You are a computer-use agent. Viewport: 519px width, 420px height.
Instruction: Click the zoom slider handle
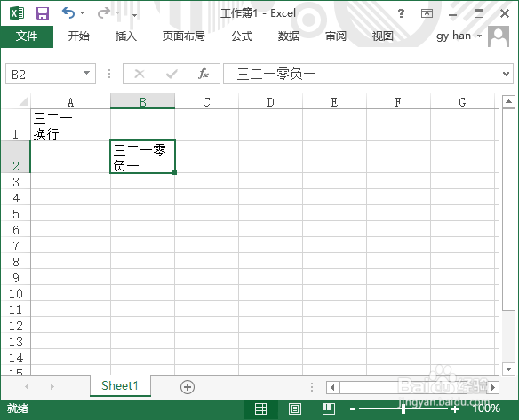(403, 409)
